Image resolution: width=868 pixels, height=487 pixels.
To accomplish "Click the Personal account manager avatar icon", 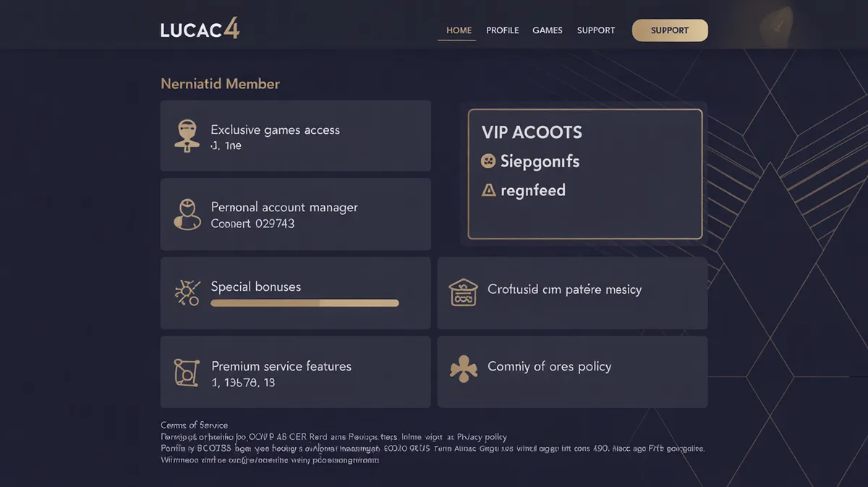I will click(187, 214).
